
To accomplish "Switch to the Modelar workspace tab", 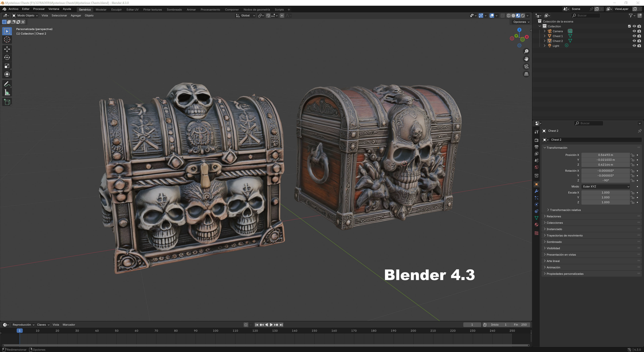I will click(x=101, y=10).
